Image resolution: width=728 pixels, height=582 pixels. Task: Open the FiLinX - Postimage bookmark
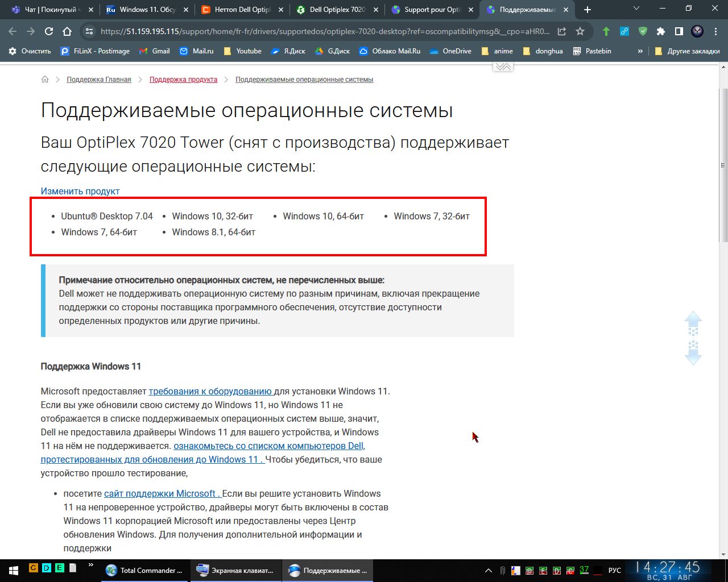[x=96, y=51]
